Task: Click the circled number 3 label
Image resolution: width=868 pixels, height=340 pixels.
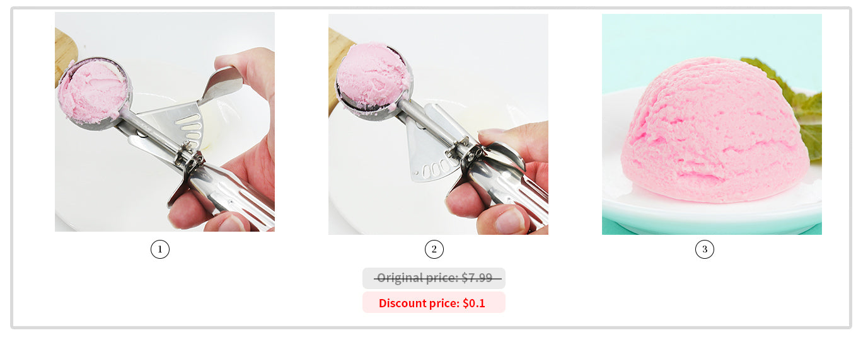Action: point(705,250)
